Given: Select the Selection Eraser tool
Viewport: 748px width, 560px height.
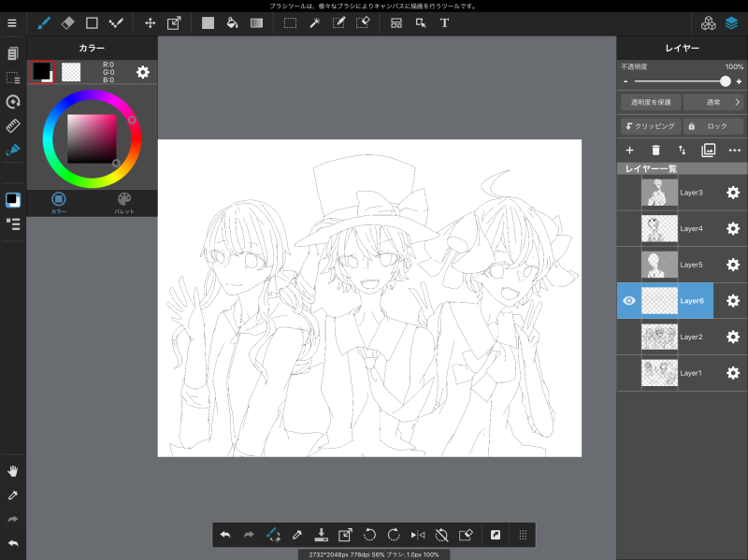Looking at the screenshot, I should pos(363,22).
